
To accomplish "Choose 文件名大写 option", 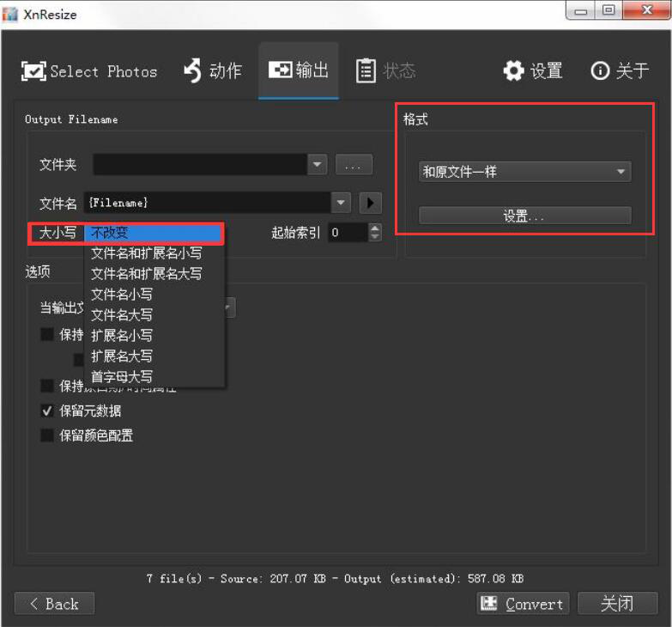I will [x=154, y=314].
